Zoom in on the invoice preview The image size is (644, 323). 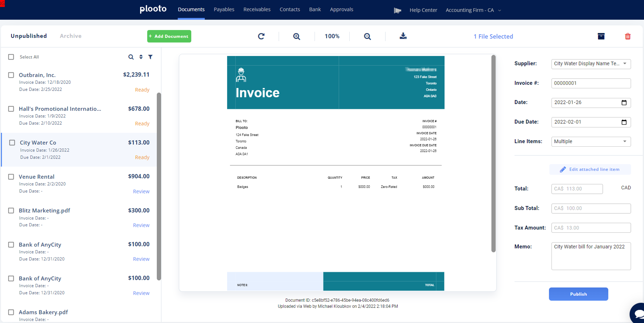pyautogui.click(x=297, y=36)
